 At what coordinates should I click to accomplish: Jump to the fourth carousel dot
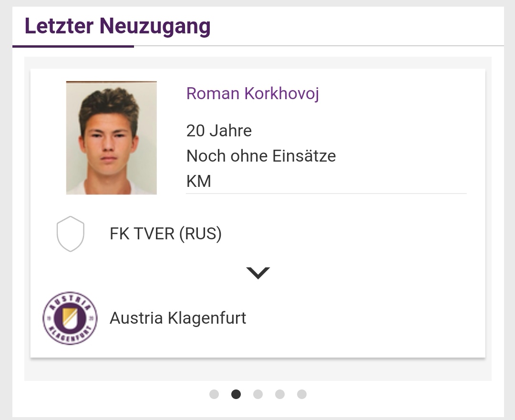coord(280,394)
